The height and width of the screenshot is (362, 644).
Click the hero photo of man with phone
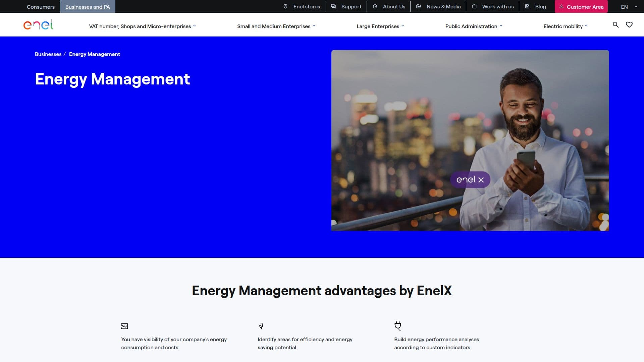pos(470,140)
